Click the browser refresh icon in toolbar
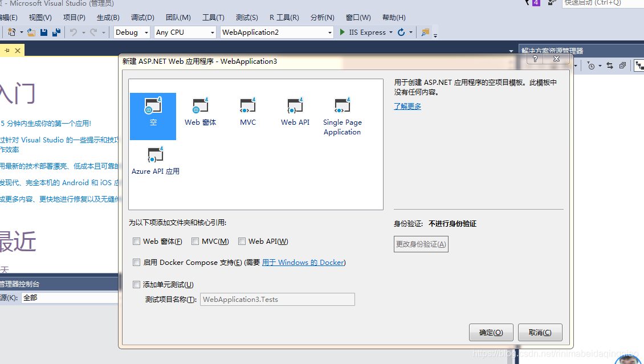644x364 pixels. click(x=401, y=32)
